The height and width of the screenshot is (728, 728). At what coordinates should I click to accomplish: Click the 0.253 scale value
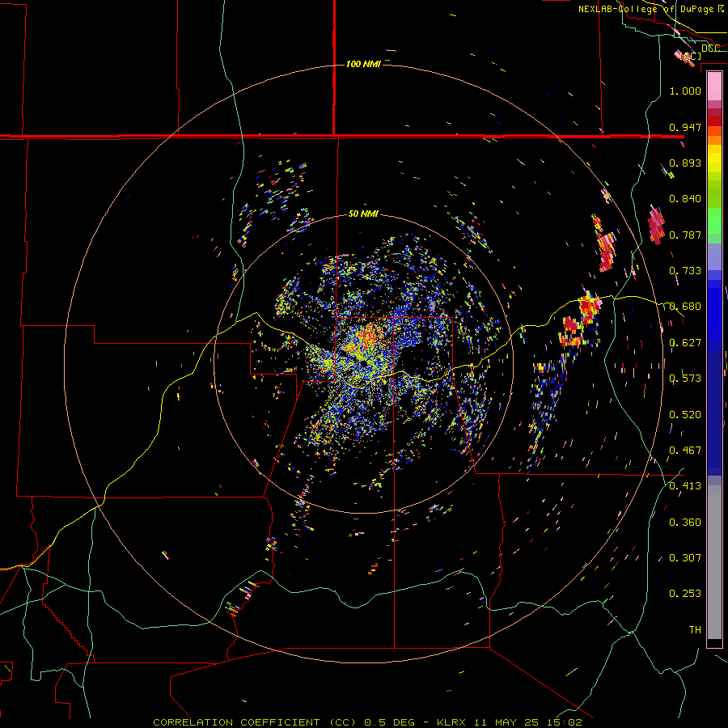point(685,594)
